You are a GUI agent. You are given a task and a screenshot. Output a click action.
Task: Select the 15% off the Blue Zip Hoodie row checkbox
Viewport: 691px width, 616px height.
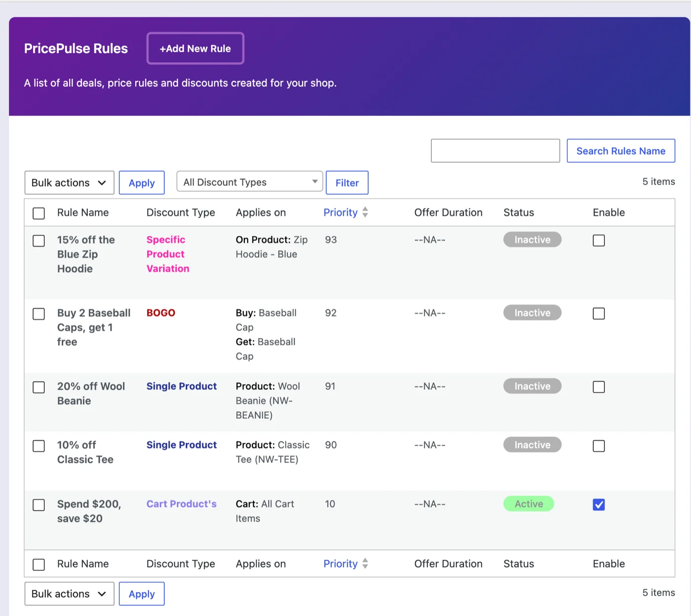[38, 241]
